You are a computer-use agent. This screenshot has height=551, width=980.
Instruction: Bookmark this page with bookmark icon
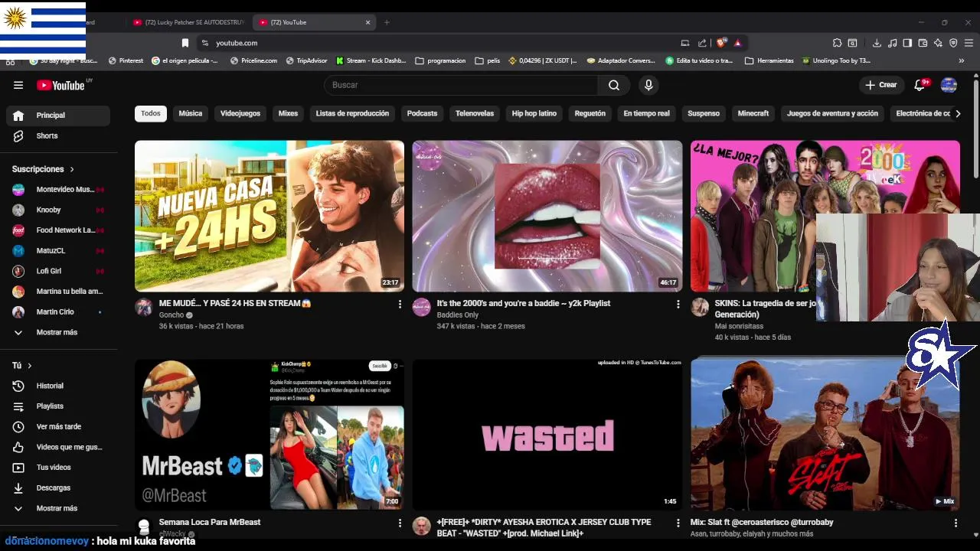(x=185, y=43)
